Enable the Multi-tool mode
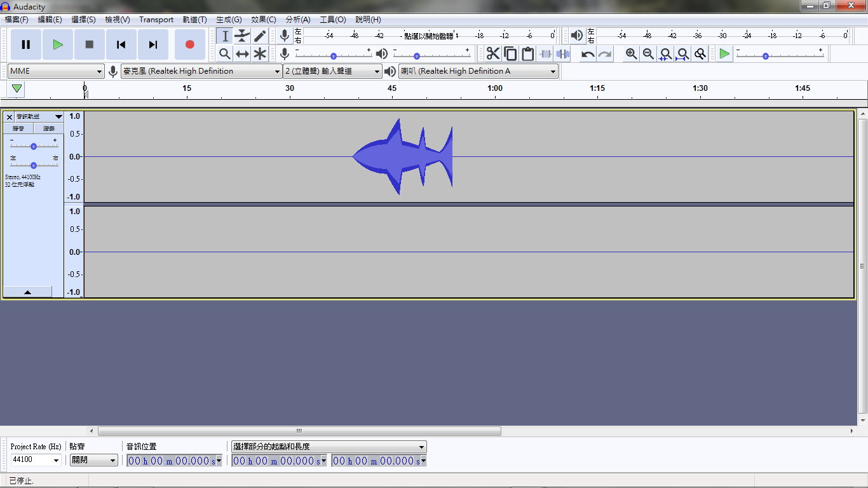This screenshot has width=868, height=488. 260,54
